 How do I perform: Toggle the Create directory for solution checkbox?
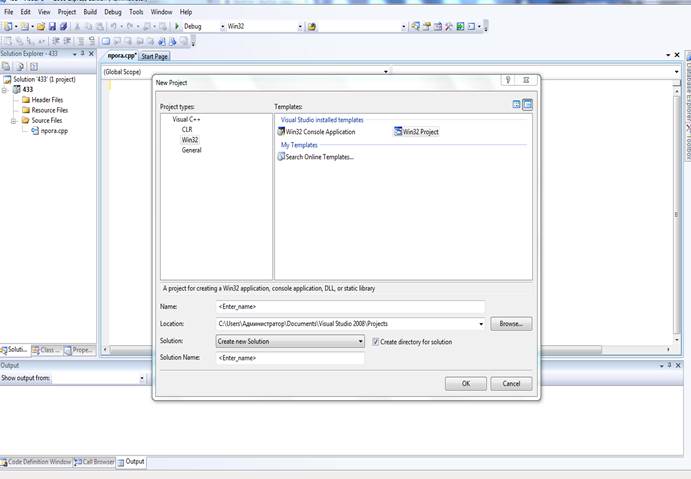(x=375, y=342)
